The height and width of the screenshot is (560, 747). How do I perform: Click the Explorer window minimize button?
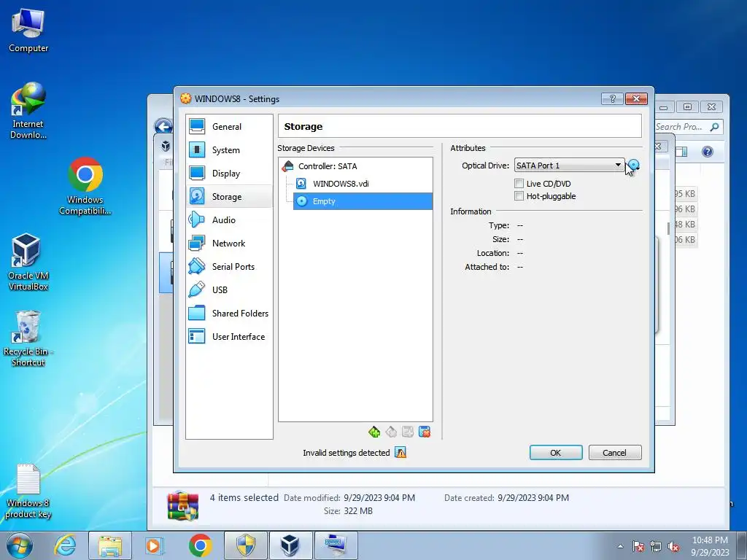(664, 107)
